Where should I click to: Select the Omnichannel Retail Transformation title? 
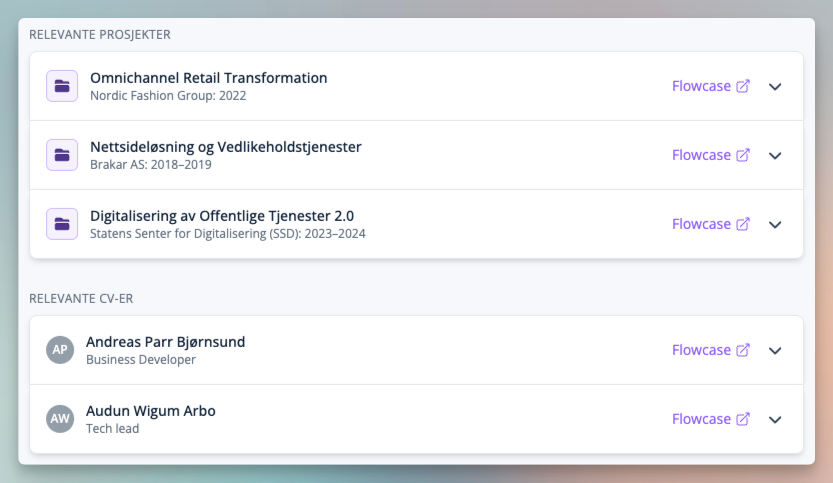click(208, 78)
